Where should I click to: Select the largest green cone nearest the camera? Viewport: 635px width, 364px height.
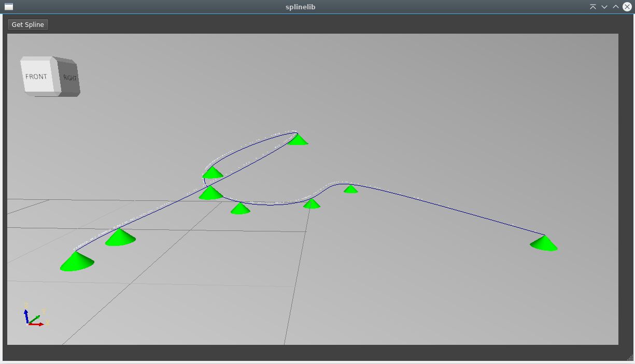[x=77, y=261]
